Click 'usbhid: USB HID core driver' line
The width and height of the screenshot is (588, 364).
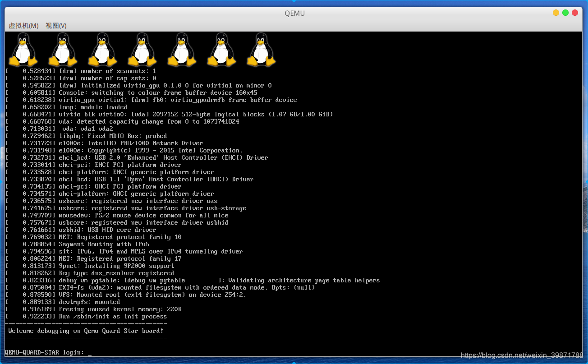(81, 230)
